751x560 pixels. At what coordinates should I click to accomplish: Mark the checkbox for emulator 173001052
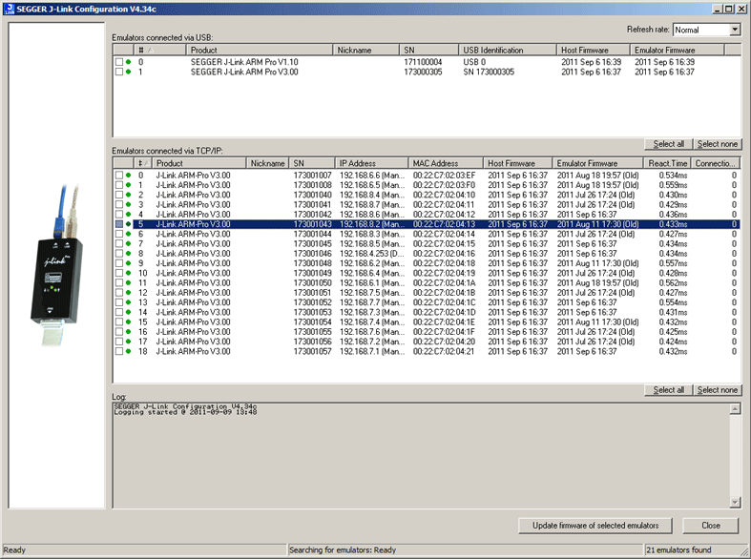coord(118,302)
